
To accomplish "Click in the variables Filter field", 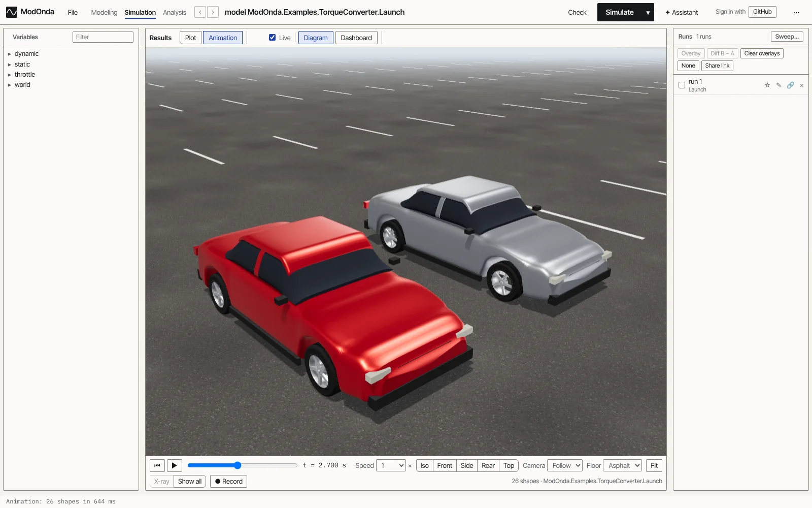I will pyautogui.click(x=103, y=37).
